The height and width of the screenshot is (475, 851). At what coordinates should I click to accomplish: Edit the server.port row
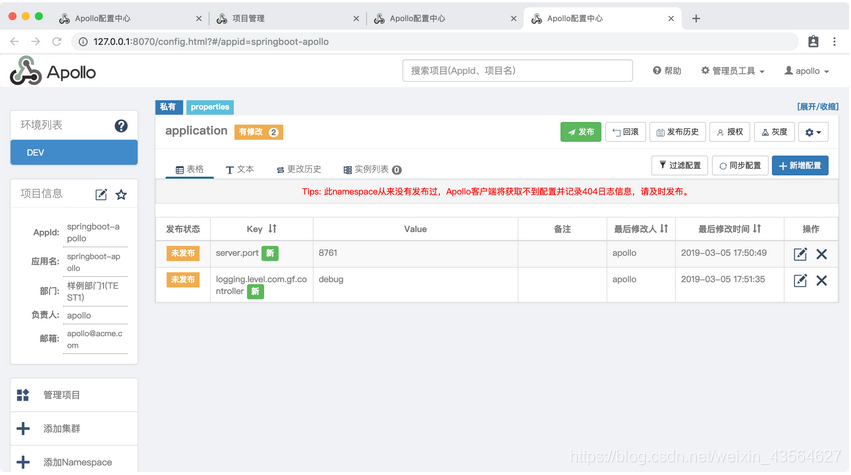(x=800, y=254)
